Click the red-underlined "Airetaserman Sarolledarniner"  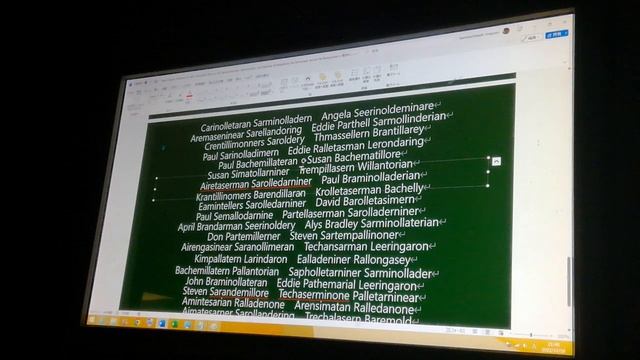[256, 184]
